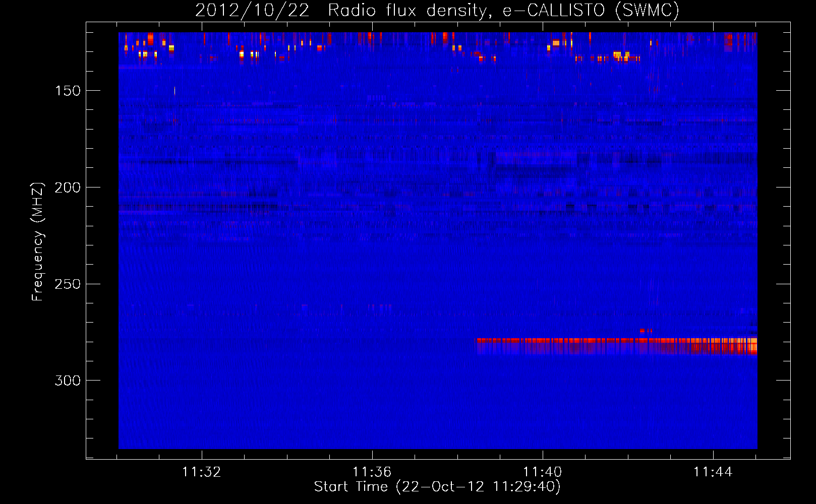This screenshot has width=816, height=504.
Task: Click the plot title '2012/10/22 Radio flux density'
Action: pos(437,10)
